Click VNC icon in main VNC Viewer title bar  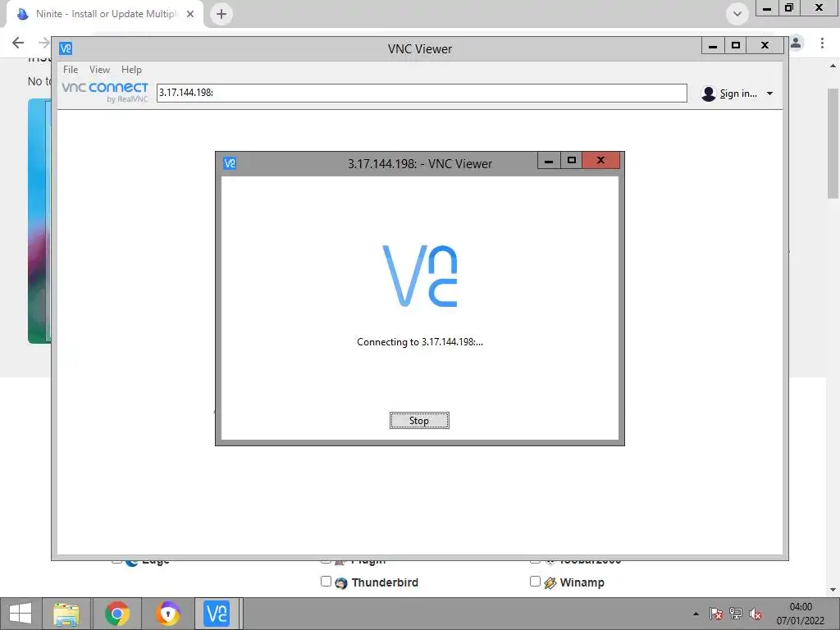point(66,48)
